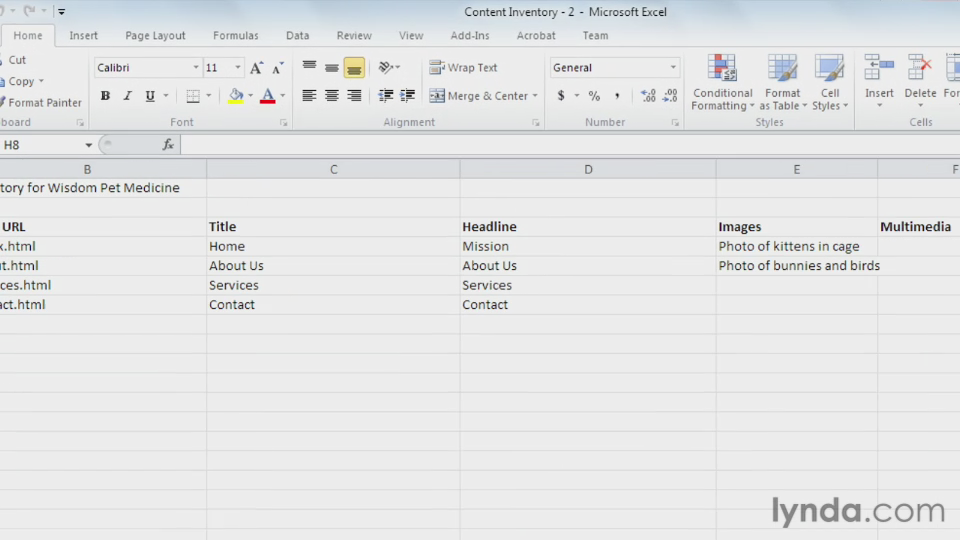Toggle Bold formatting
The height and width of the screenshot is (540, 960).
click(105, 96)
